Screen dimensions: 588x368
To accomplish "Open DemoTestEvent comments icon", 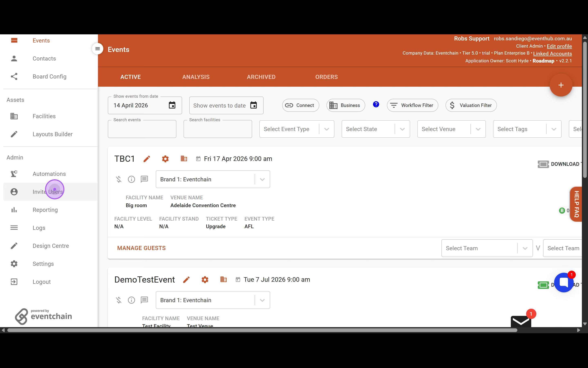I will click(x=144, y=300).
